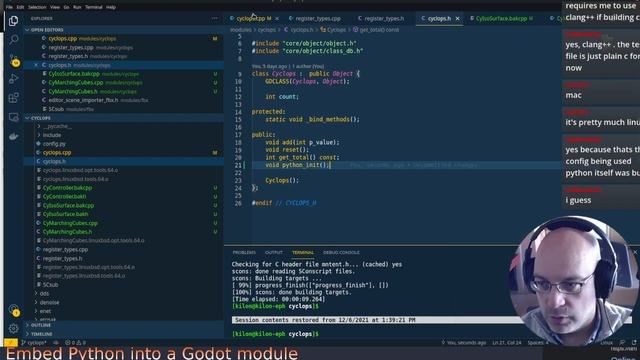Show the Problems panel tab

(244, 252)
